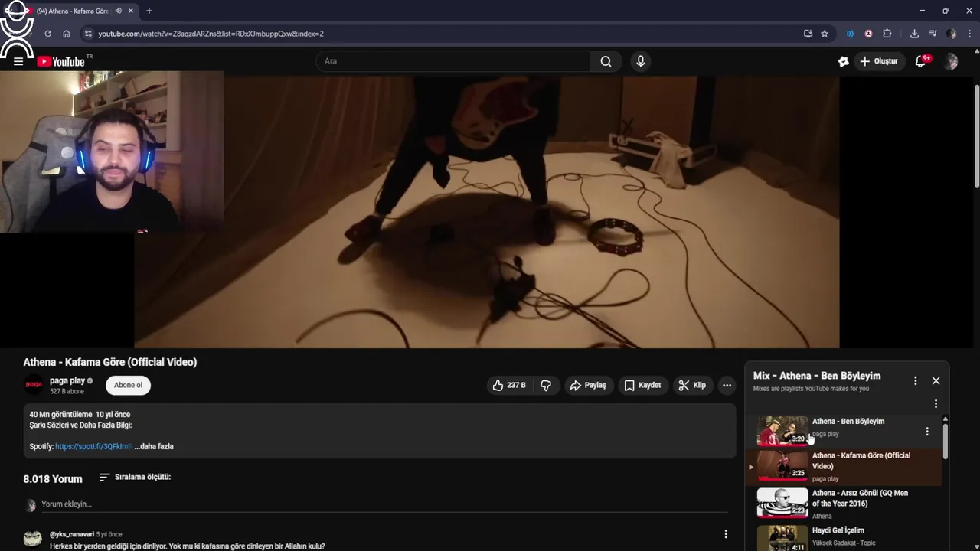This screenshot has width=980, height=551.
Task: Start voice search with microphone icon
Action: [641, 61]
